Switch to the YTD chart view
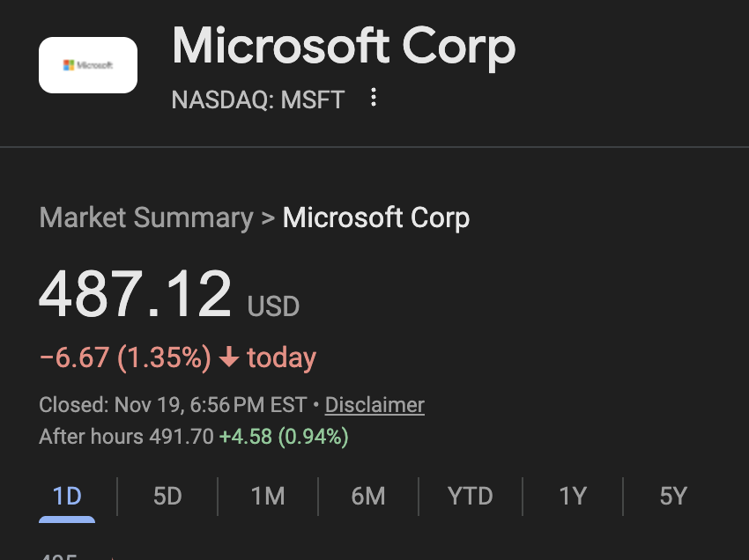The width and height of the screenshot is (749, 560). point(470,497)
